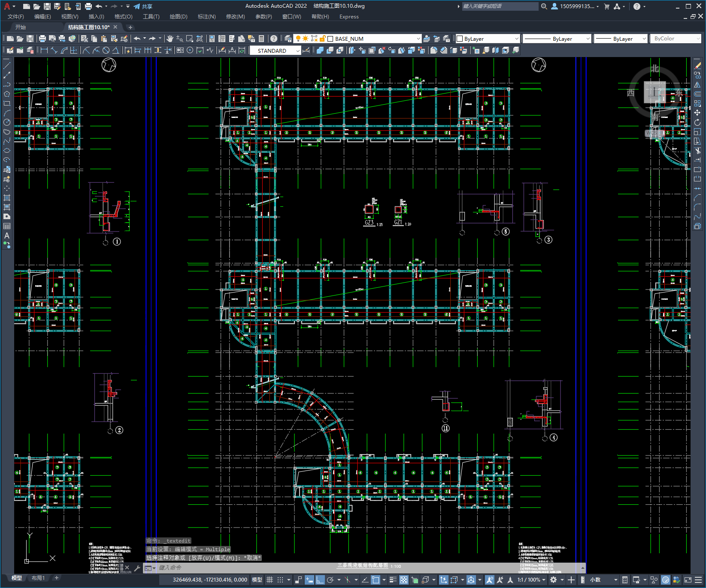This screenshot has width=706, height=588.
Task: Open the ByColor plot style dropdown
Action: tap(676, 39)
